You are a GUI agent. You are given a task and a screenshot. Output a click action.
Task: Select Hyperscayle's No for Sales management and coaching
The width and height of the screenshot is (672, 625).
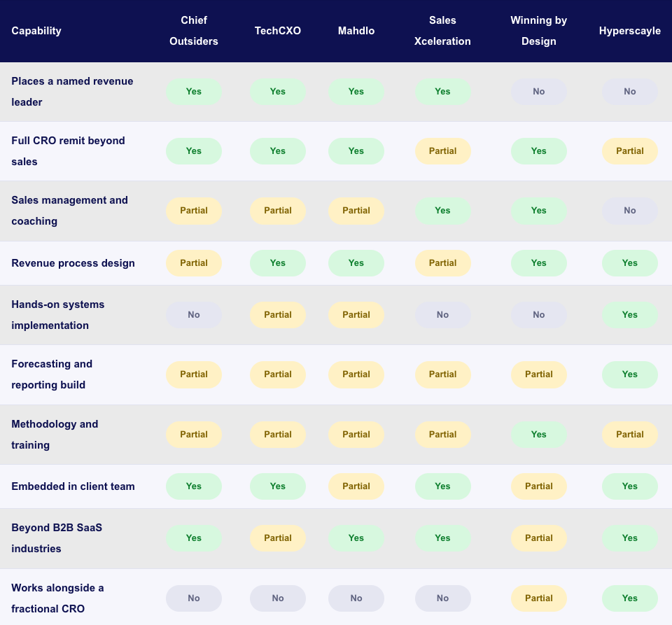(x=629, y=211)
